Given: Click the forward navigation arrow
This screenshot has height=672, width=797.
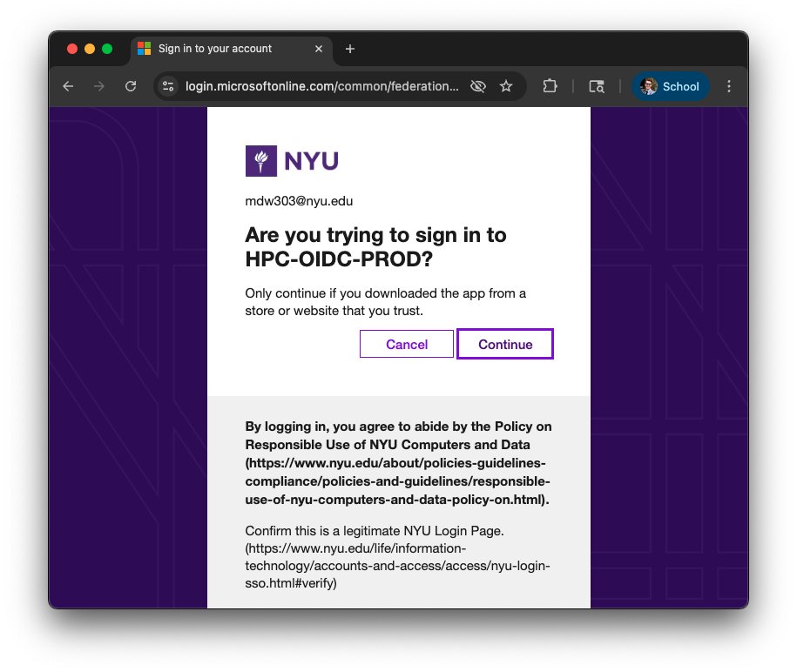Looking at the screenshot, I should (x=99, y=86).
